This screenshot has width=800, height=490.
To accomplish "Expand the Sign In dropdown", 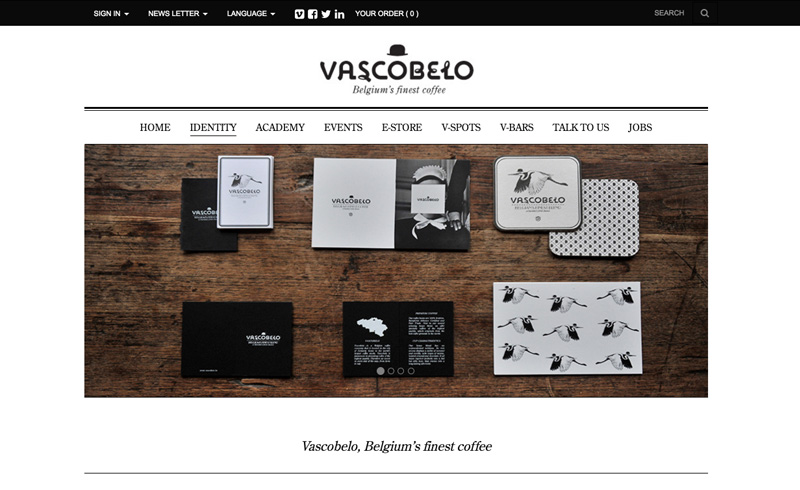I will pyautogui.click(x=111, y=13).
